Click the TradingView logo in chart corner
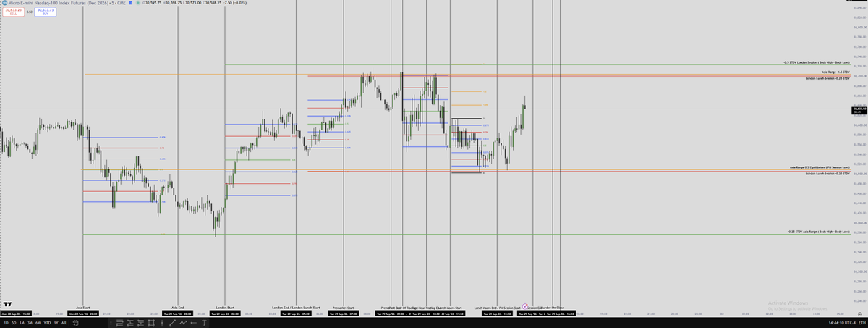868x328 pixels. [8, 305]
